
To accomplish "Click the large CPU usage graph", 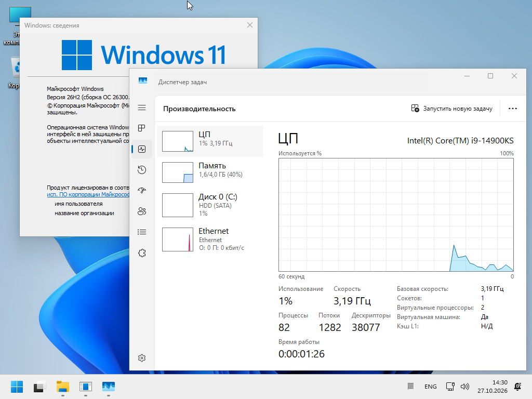I will (x=396, y=215).
